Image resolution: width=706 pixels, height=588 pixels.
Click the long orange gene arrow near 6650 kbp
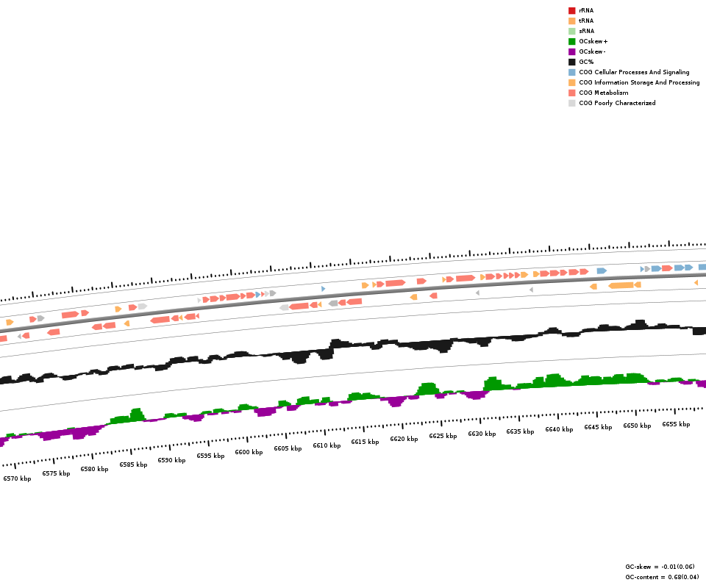(x=621, y=285)
